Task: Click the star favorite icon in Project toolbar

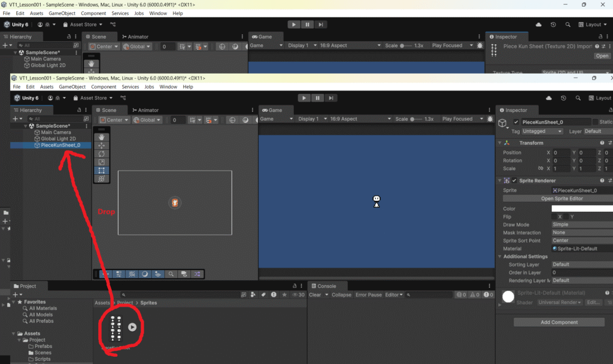Action: [x=284, y=295]
